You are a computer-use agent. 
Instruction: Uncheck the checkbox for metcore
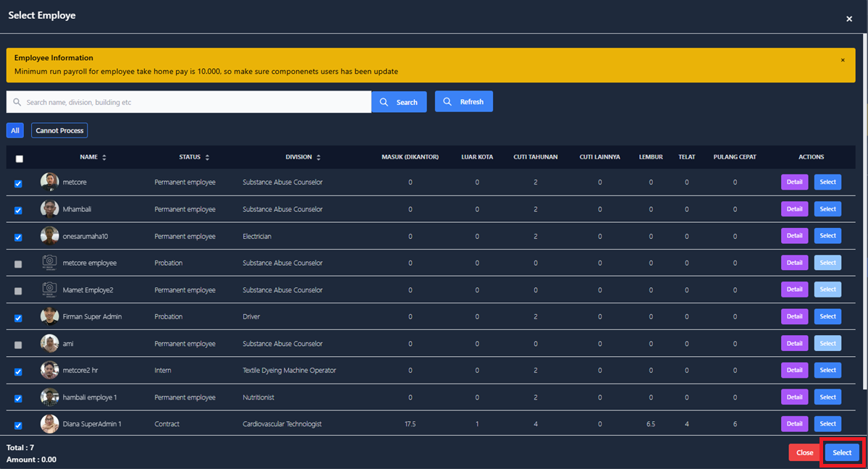click(18, 184)
